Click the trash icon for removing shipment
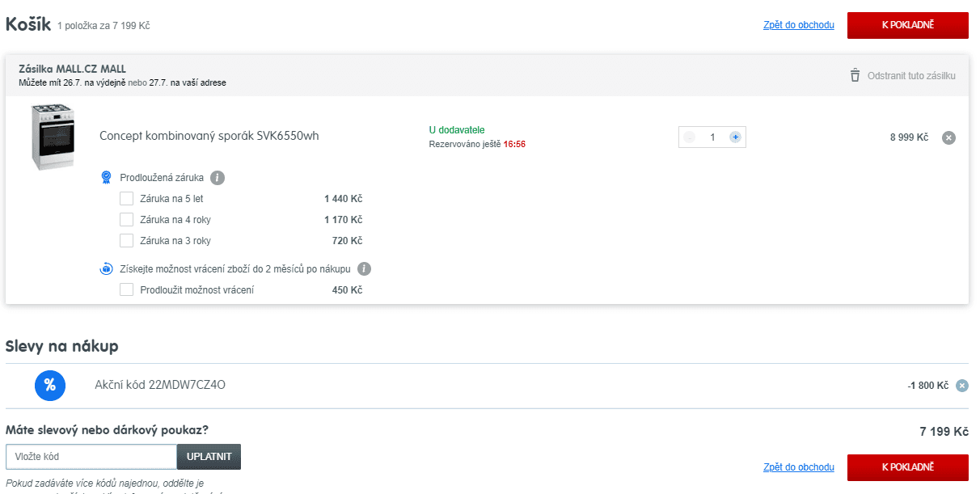 tap(855, 75)
